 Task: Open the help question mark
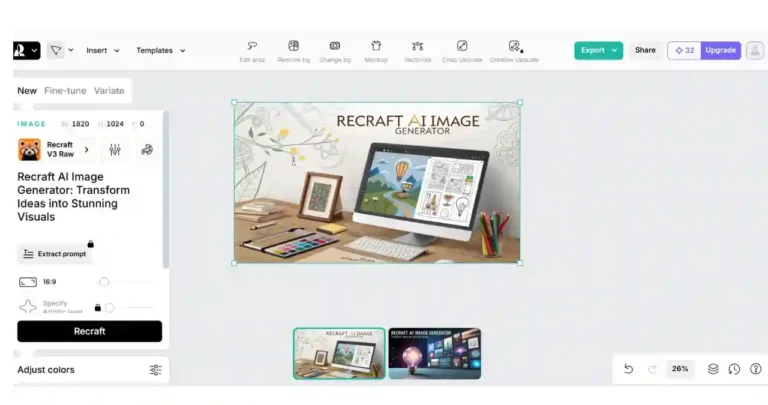point(756,369)
